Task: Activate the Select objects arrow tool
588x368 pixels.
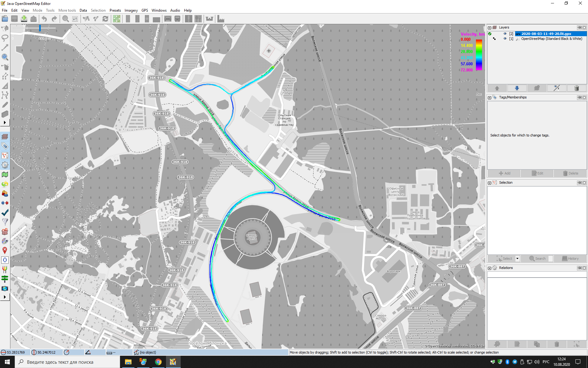Action: 5,29
